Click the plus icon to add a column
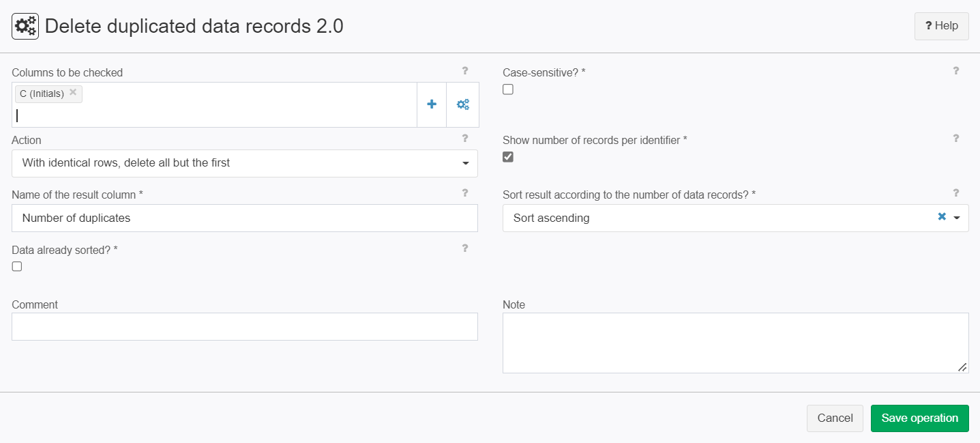Viewport: 980px width, 443px height. tap(432, 104)
